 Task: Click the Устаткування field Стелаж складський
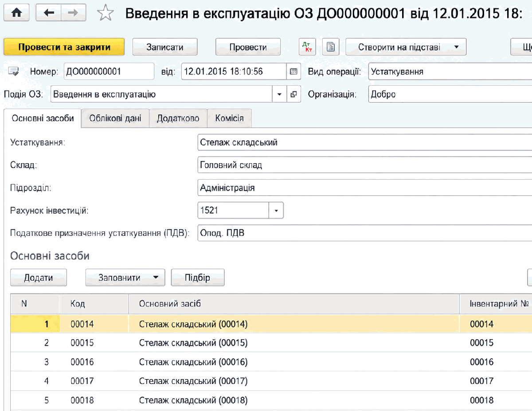[365, 142]
